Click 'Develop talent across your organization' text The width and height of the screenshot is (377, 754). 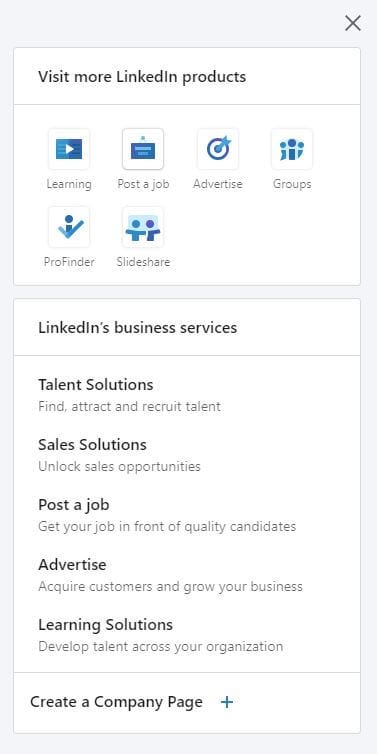(x=161, y=646)
